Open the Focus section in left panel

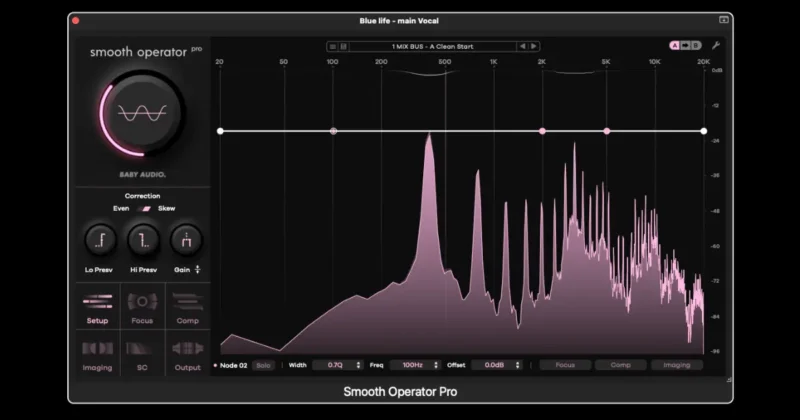point(142,307)
